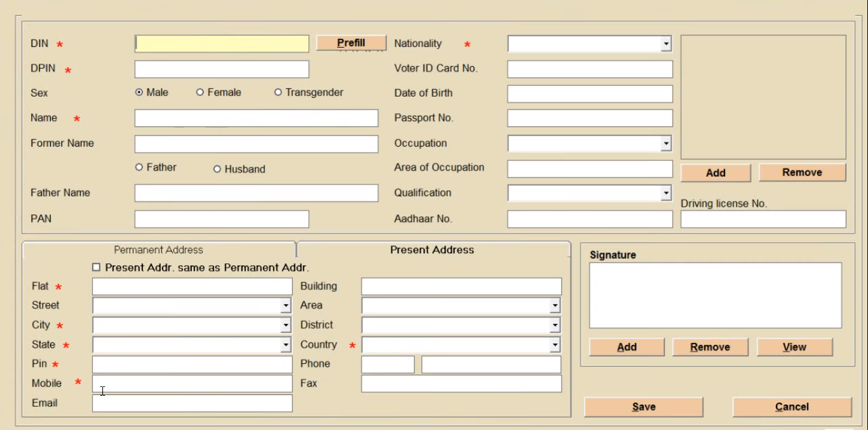Expand the State dropdown arrow

286,345
